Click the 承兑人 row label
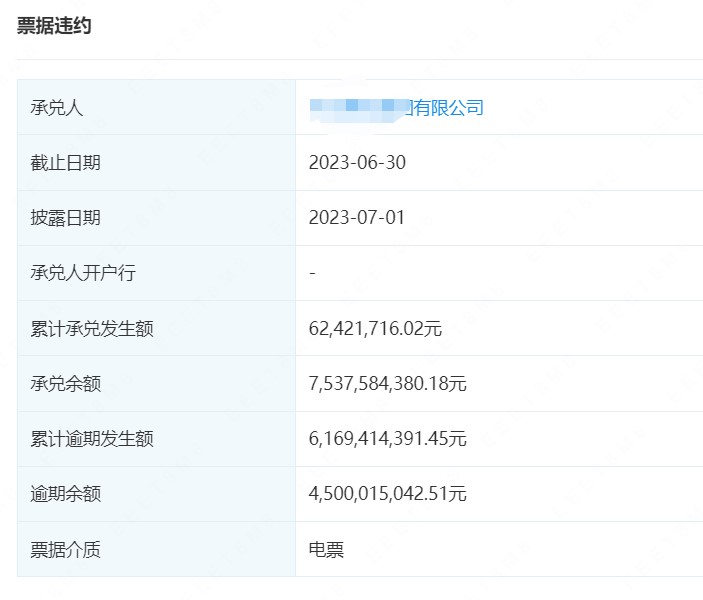Viewport: 703px width, 600px height. [x=57, y=107]
